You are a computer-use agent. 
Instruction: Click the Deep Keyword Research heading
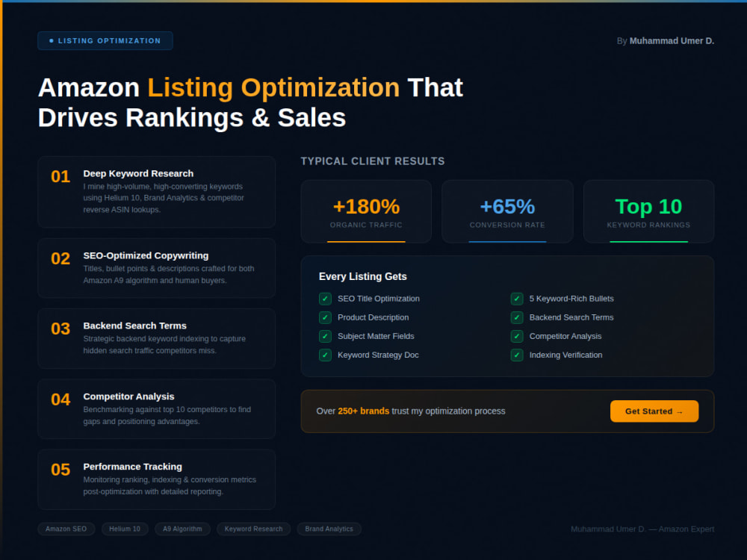coord(138,174)
